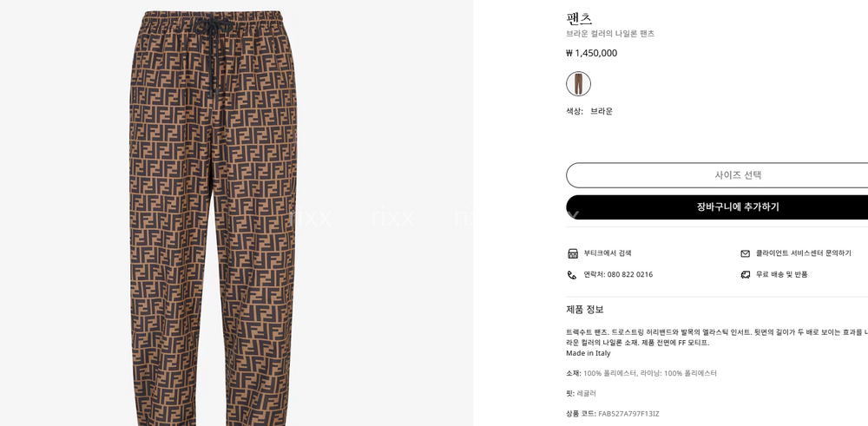868x426 pixels.
Task: Click the 제품 정보 section heading
Action: click(584, 309)
